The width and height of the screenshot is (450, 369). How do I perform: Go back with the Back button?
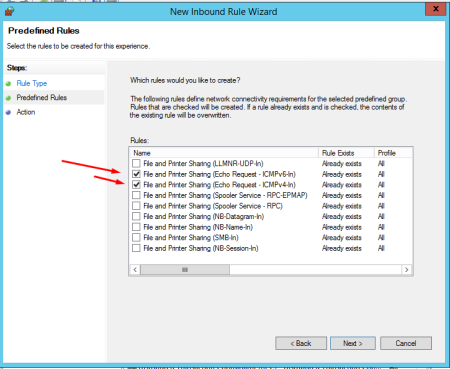pyautogui.click(x=301, y=343)
